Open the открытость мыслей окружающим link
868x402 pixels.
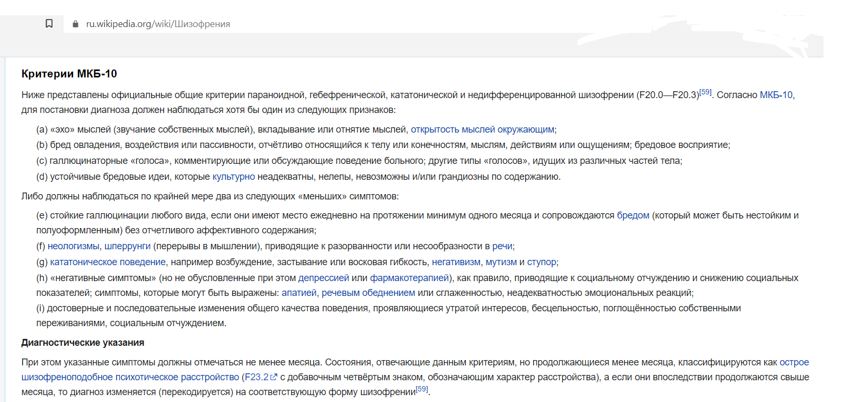pos(482,129)
